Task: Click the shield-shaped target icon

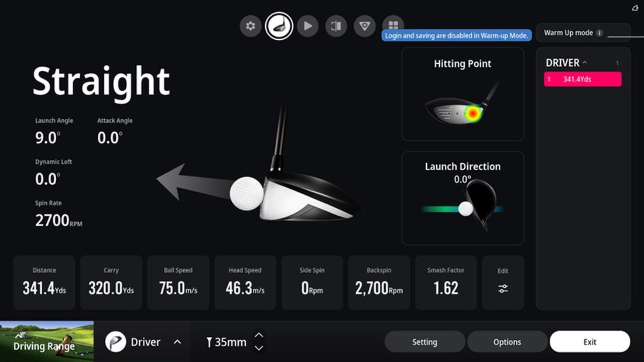Action: point(365,26)
